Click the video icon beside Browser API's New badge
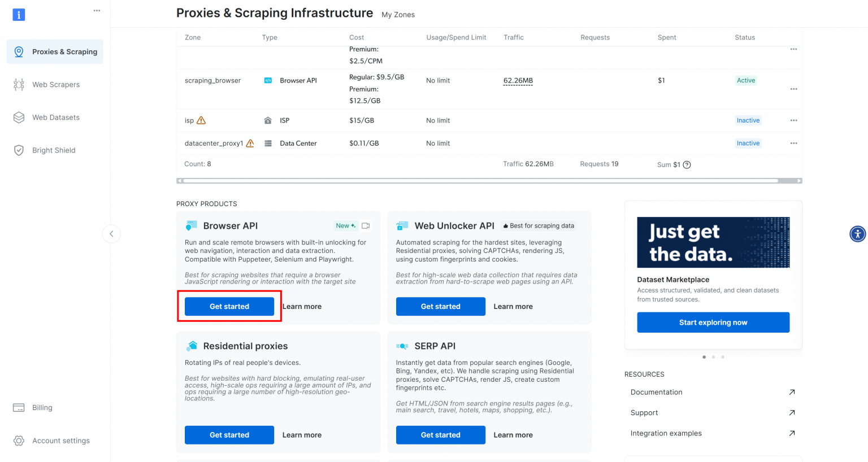The image size is (868, 462). click(366, 225)
